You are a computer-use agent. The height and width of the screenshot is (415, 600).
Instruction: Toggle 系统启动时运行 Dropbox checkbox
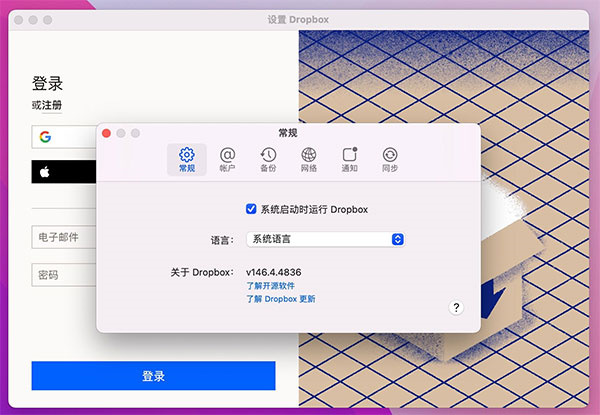pyautogui.click(x=251, y=209)
